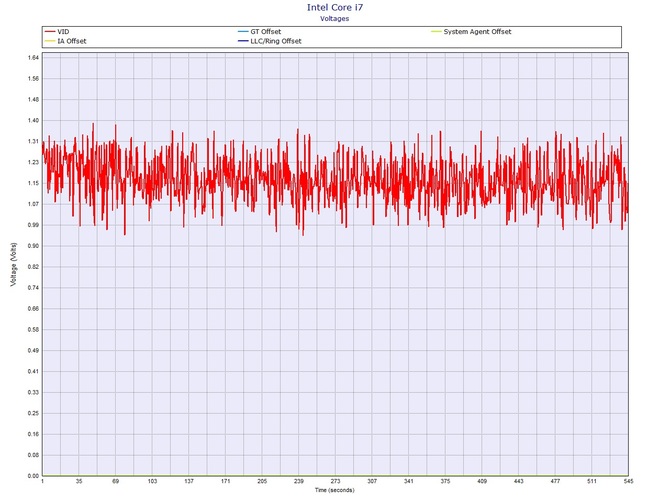Click the 477 tick on the time axis
The height and width of the screenshot is (502, 670).
(x=555, y=481)
